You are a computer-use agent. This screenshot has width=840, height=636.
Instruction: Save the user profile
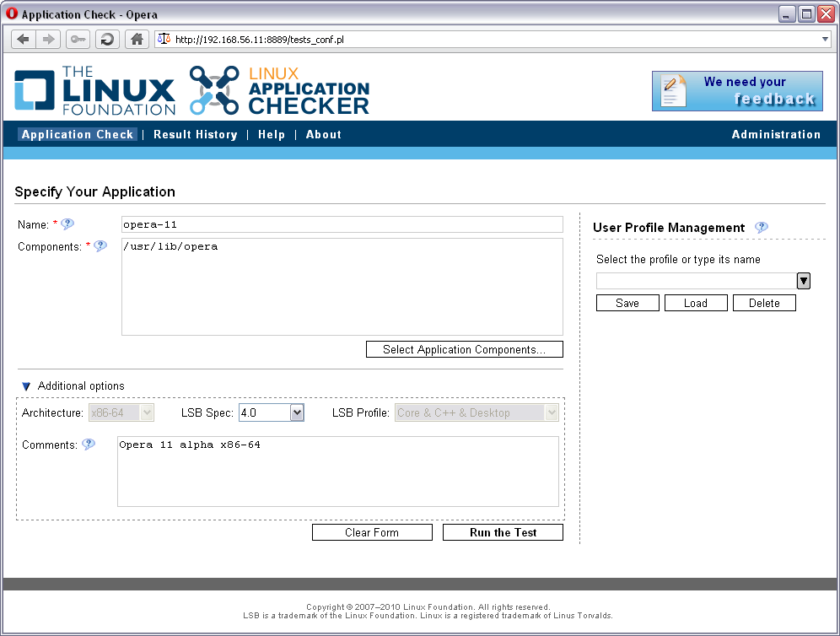coord(627,304)
